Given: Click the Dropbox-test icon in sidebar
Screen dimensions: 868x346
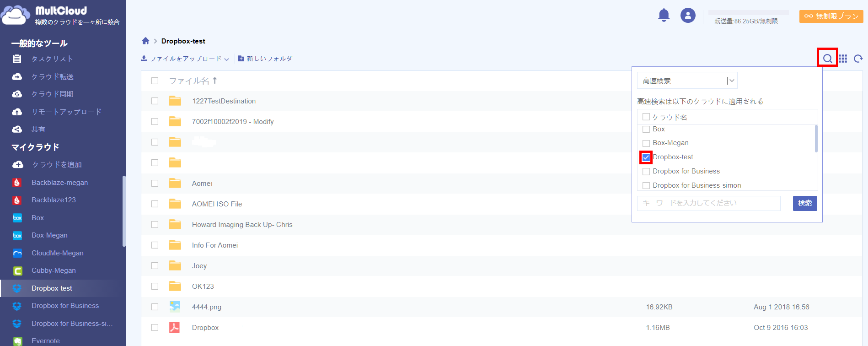Looking at the screenshot, I should click(17, 288).
